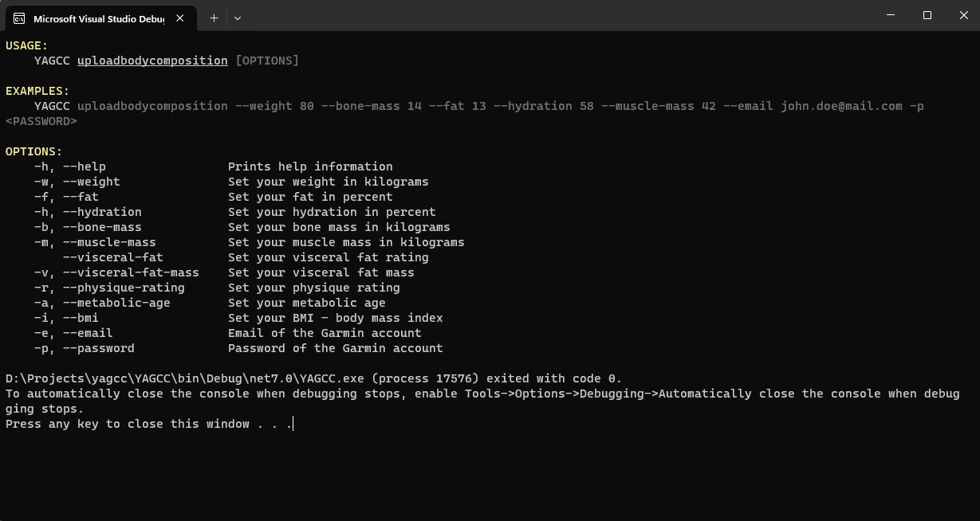Open a new terminal tab with the plus button
Image resolution: width=980 pixels, height=521 pixels.
point(214,18)
